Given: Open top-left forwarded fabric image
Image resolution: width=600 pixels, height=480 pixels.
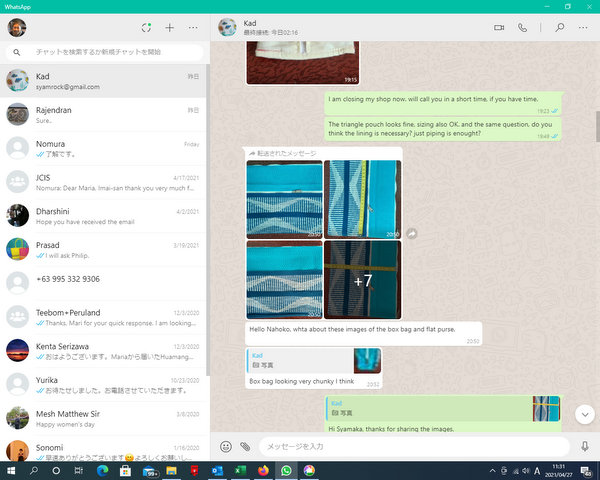Looking at the screenshot, I should coord(285,199).
